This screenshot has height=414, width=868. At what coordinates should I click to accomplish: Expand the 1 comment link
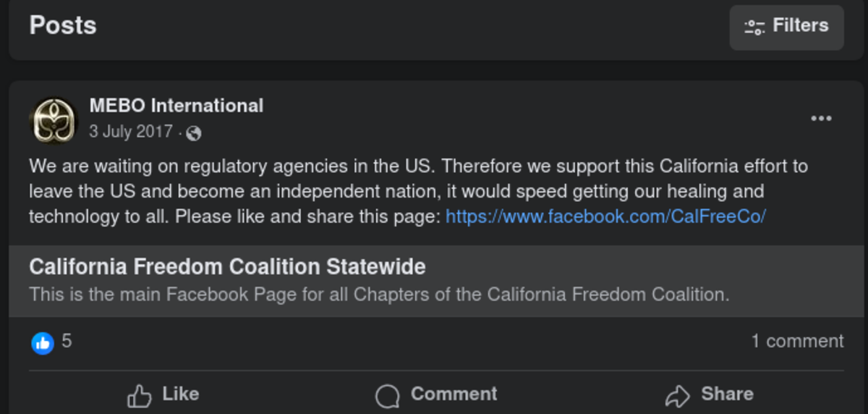pyautogui.click(x=797, y=341)
